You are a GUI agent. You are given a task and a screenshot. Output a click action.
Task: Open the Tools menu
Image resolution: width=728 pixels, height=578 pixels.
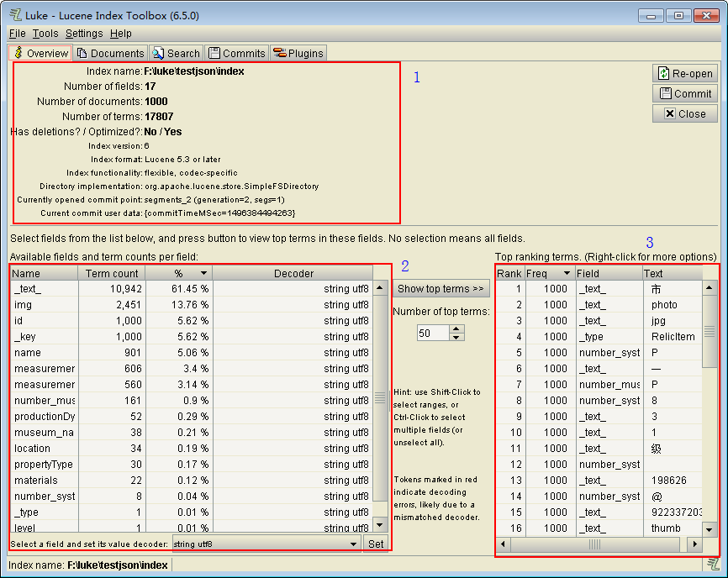click(x=45, y=34)
